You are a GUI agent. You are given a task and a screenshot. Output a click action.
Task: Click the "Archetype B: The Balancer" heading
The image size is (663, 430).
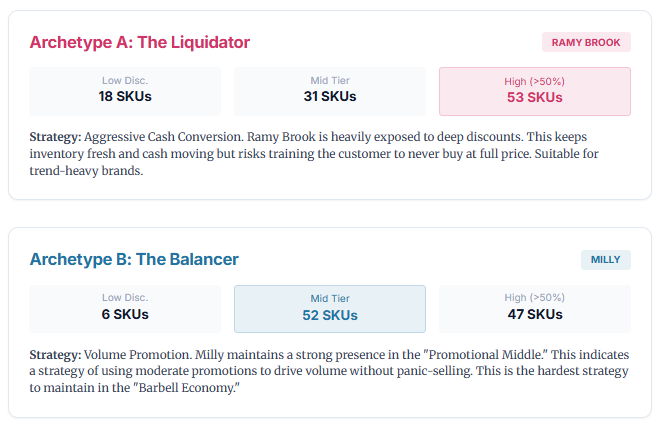coord(134,260)
